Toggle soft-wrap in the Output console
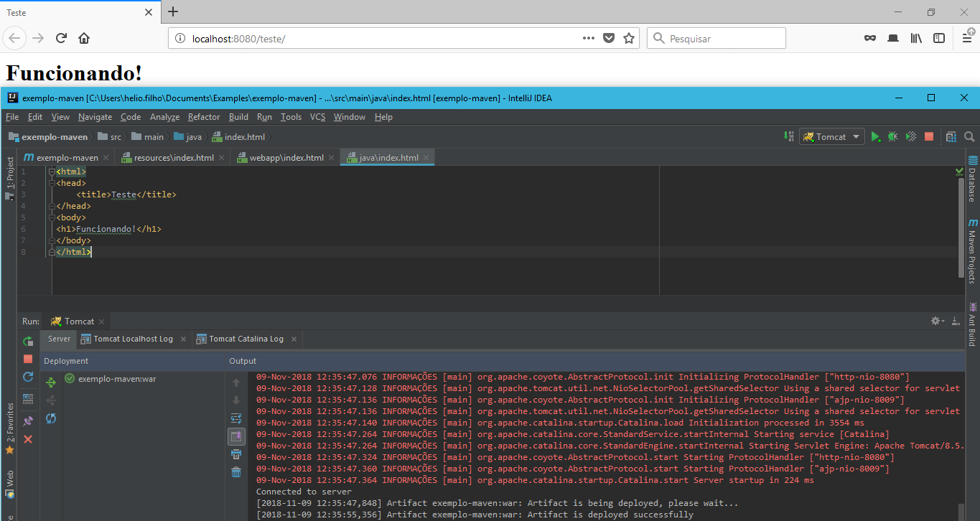Screen dimensions: 980x521 (x=236, y=418)
